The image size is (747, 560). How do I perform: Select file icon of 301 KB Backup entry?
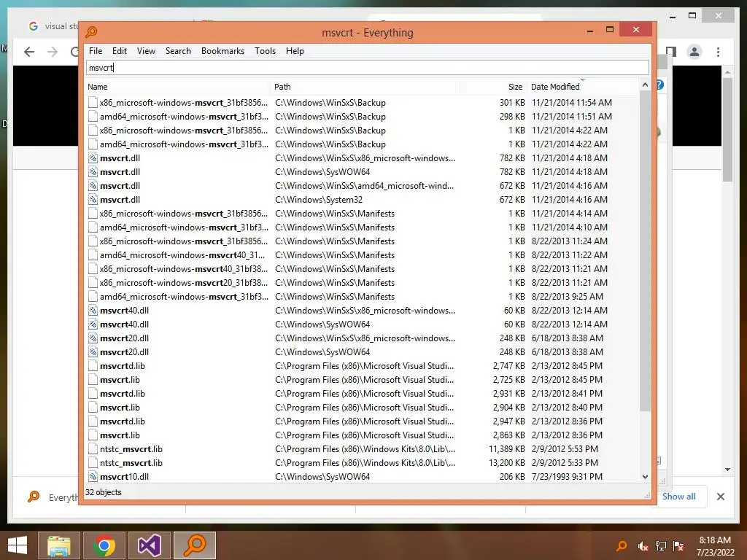[93, 102]
